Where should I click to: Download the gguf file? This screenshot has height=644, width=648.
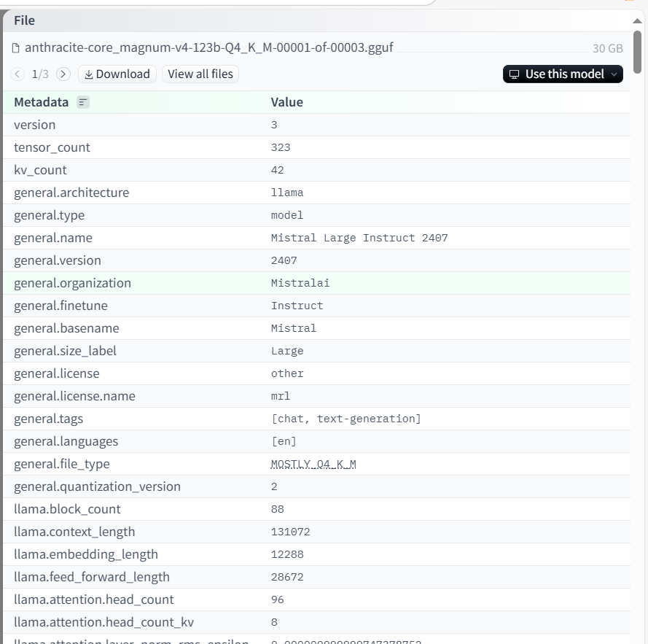(x=117, y=74)
